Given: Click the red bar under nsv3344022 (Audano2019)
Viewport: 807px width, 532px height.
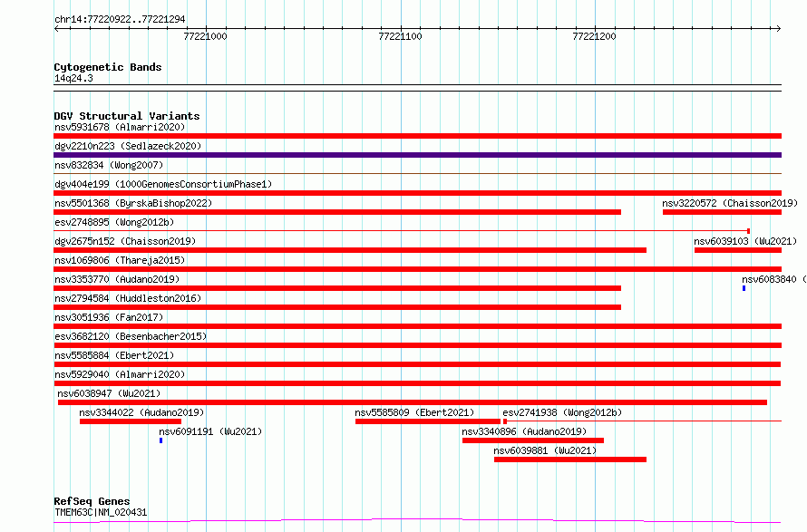Looking at the screenshot, I should coord(131,421).
